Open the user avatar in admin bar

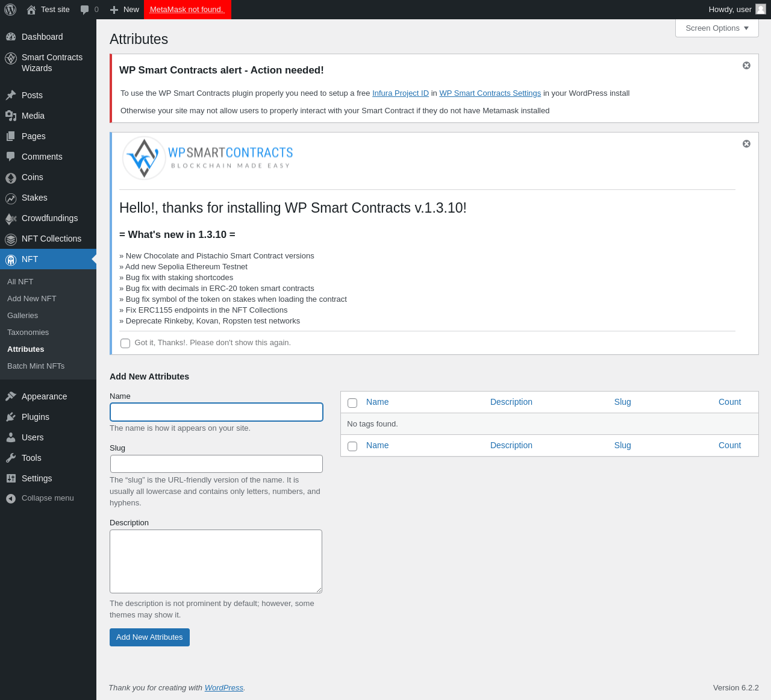(761, 9)
